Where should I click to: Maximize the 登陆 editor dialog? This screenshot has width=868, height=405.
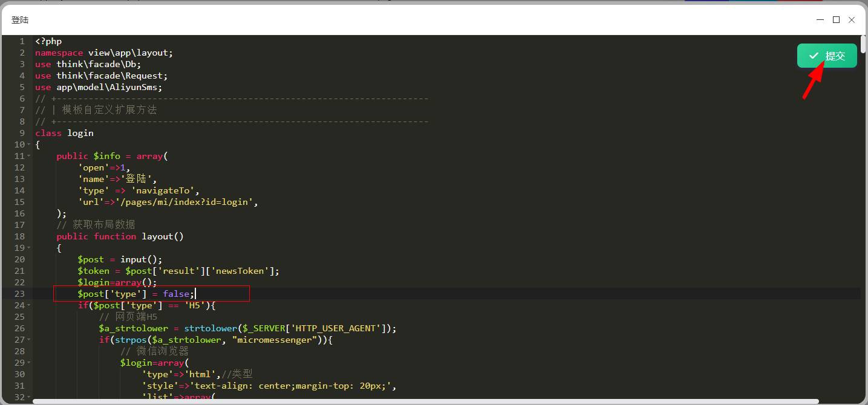tap(836, 20)
